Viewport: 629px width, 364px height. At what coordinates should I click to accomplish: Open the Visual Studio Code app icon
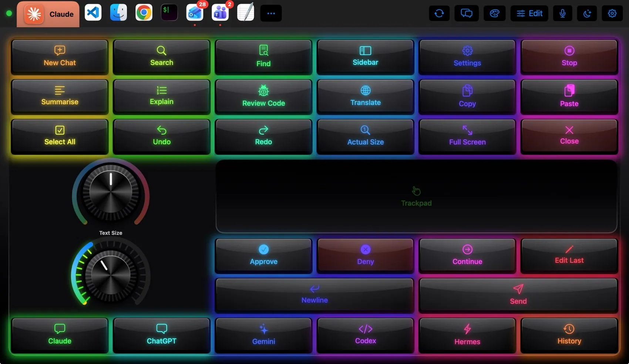[x=93, y=13]
